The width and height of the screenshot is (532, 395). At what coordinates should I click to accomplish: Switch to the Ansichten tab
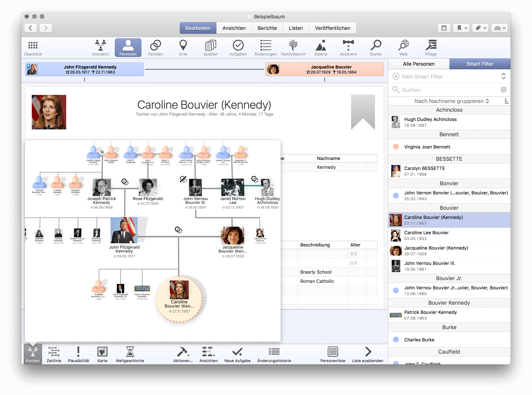pos(234,28)
